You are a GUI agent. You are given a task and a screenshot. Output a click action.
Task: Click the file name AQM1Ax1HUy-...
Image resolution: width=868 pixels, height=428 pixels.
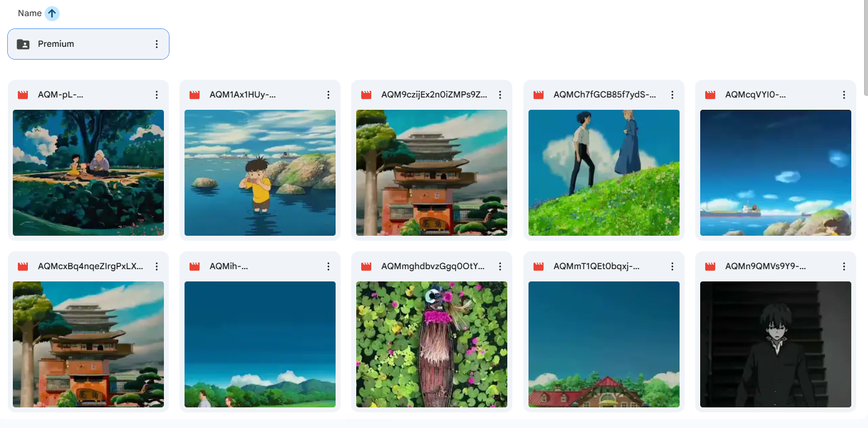(x=243, y=95)
